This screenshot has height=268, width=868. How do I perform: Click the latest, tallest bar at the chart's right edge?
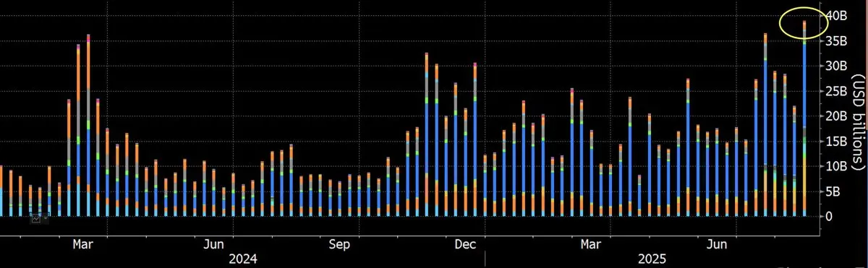tap(804, 119)
